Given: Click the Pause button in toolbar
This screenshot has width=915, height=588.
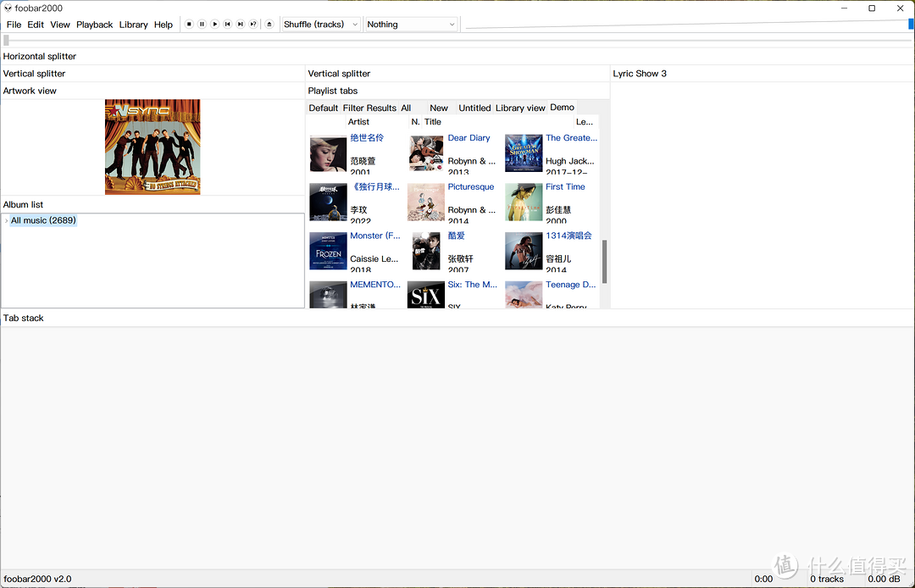Looking at the screenshot, I should click(x=202, y=24).
